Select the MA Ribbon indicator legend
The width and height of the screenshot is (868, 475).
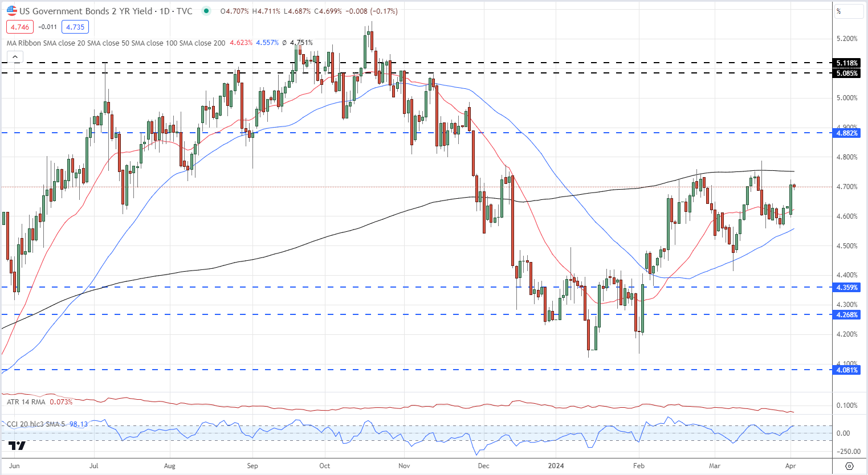116,43
